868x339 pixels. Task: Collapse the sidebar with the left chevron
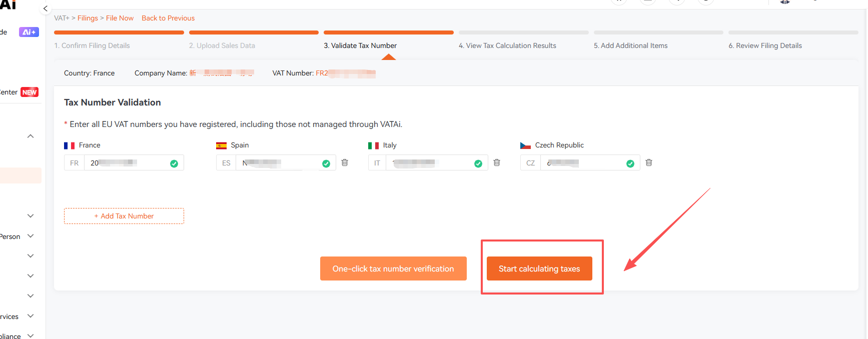coord(45,8)
